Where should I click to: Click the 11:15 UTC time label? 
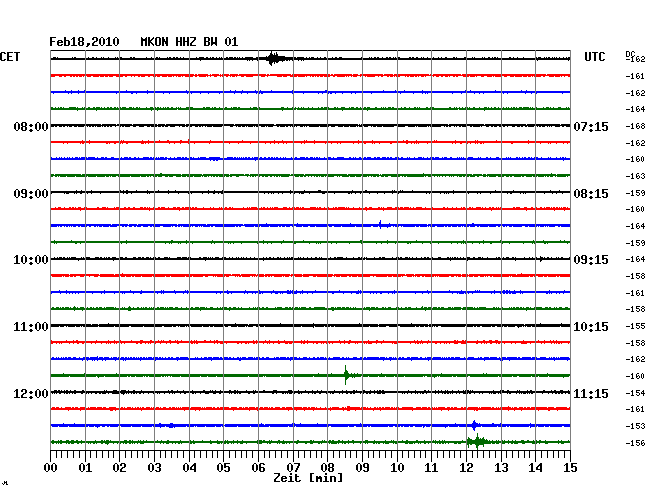[591, 393]
